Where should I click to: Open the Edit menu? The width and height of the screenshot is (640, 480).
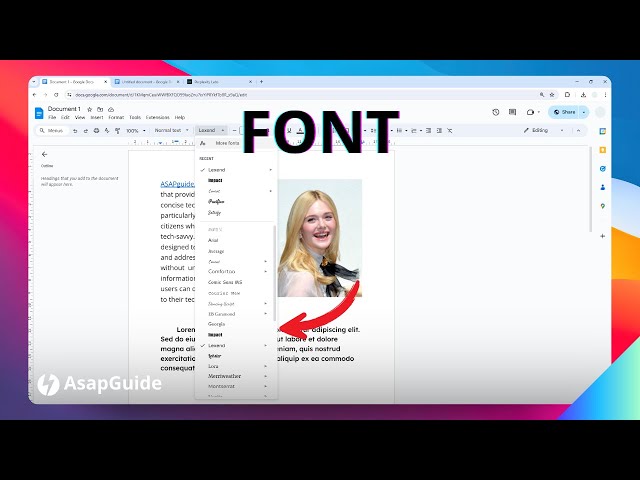[x=65, y=117]
